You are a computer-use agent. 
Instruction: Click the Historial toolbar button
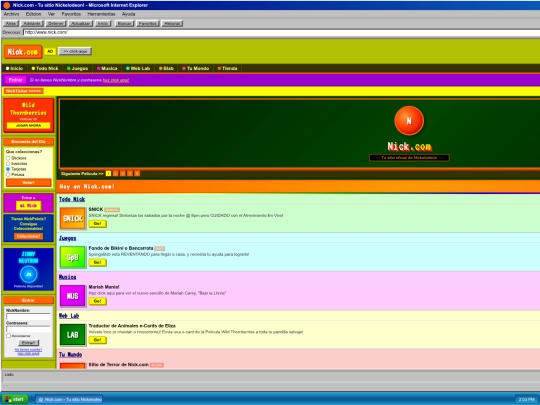pyautogui.click(x=172, y=23)
